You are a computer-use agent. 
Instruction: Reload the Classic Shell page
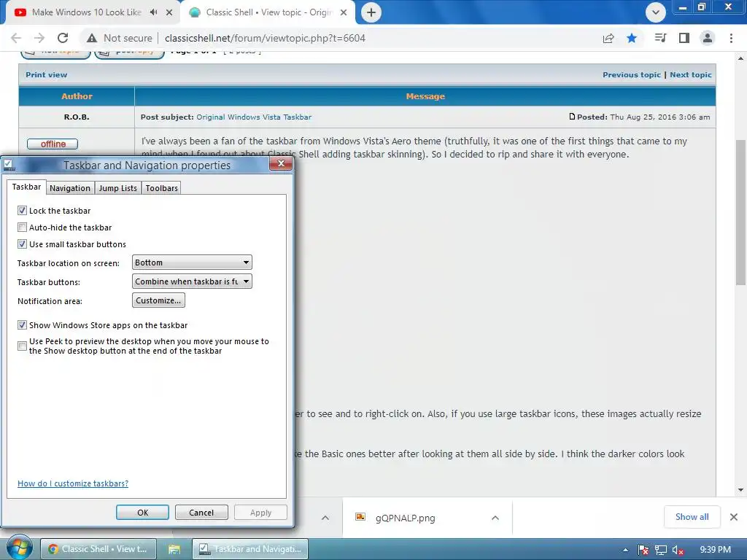click(x=63, y=38)
